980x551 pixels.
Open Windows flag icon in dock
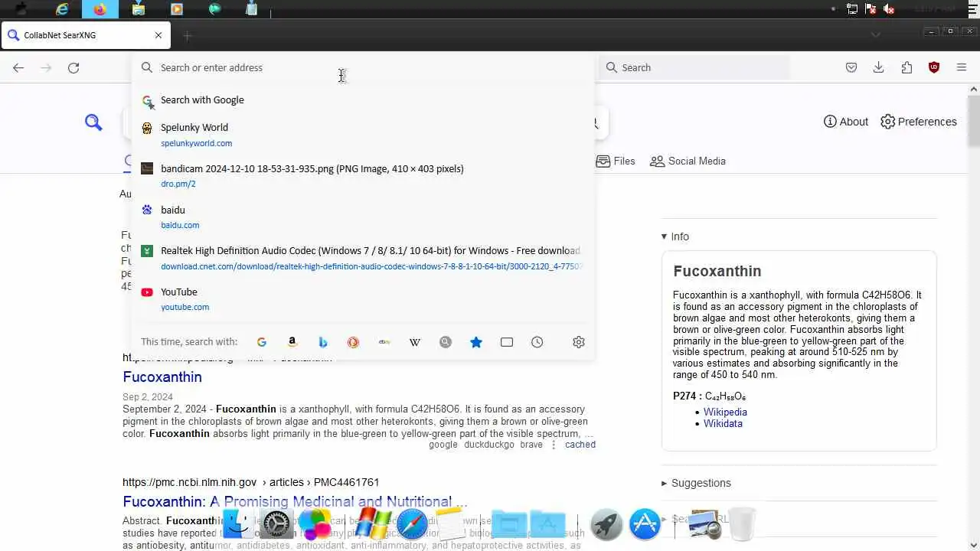pos(373,524)
